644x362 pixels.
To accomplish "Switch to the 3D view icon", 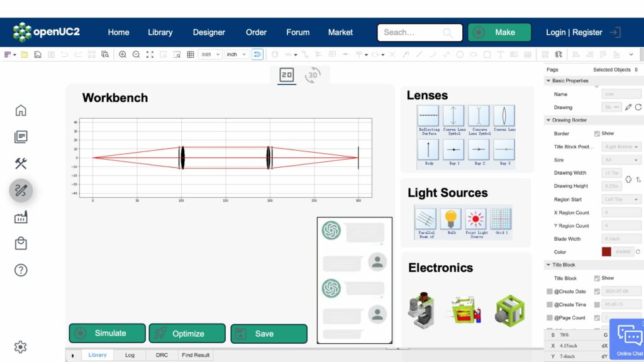I will pos(312,75).
